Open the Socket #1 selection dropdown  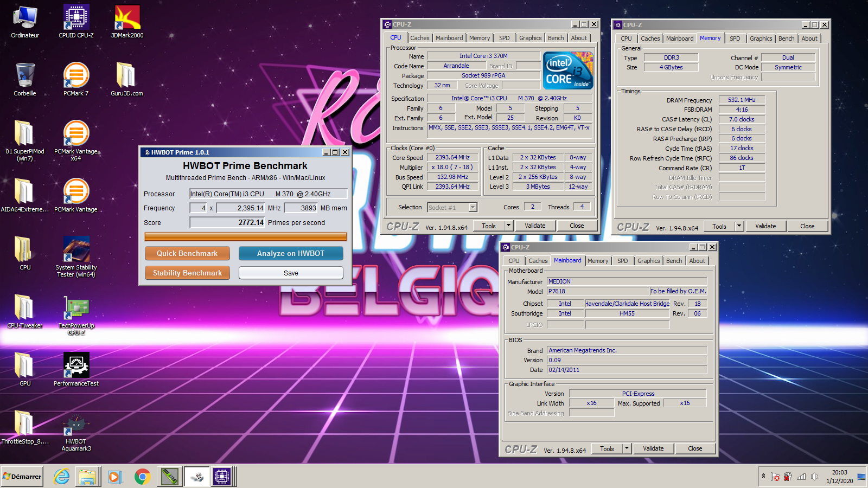pyautogui.click(x=452, y=207)
